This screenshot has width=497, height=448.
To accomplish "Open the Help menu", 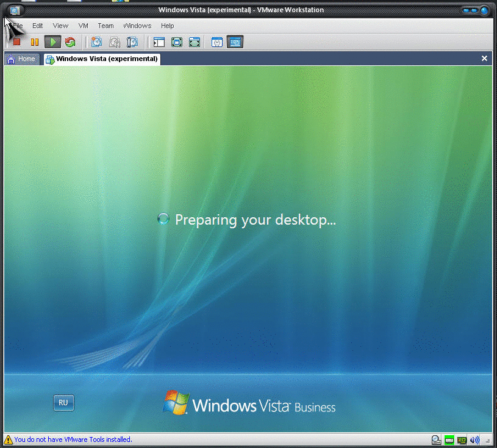I will click(167, 26).
